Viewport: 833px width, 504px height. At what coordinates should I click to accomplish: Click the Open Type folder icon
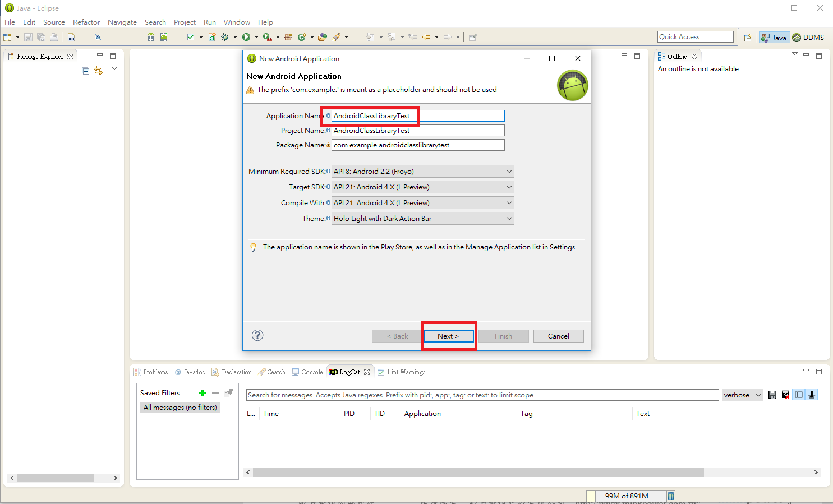point(322,37)
